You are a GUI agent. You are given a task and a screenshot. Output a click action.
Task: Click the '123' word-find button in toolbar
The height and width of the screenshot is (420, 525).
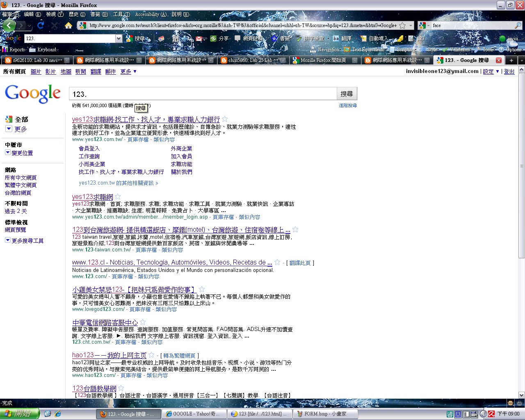pyautogui.click(x=416, y=39)
